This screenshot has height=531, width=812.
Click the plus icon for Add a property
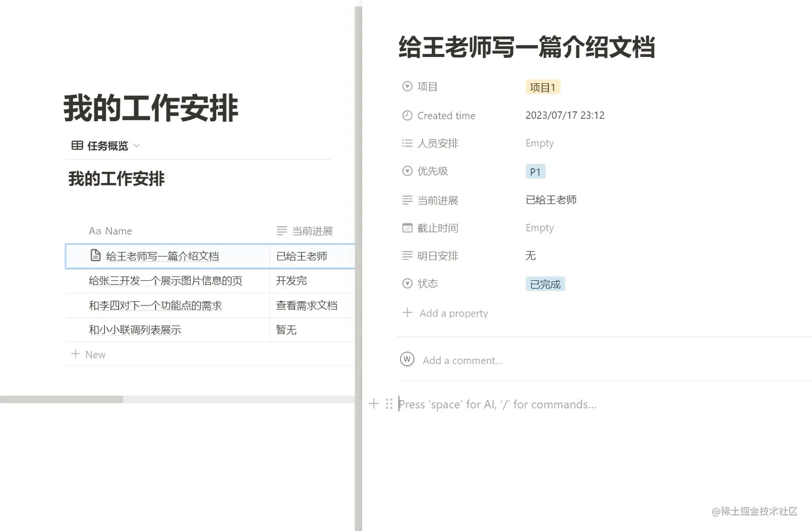pos(408,312)
